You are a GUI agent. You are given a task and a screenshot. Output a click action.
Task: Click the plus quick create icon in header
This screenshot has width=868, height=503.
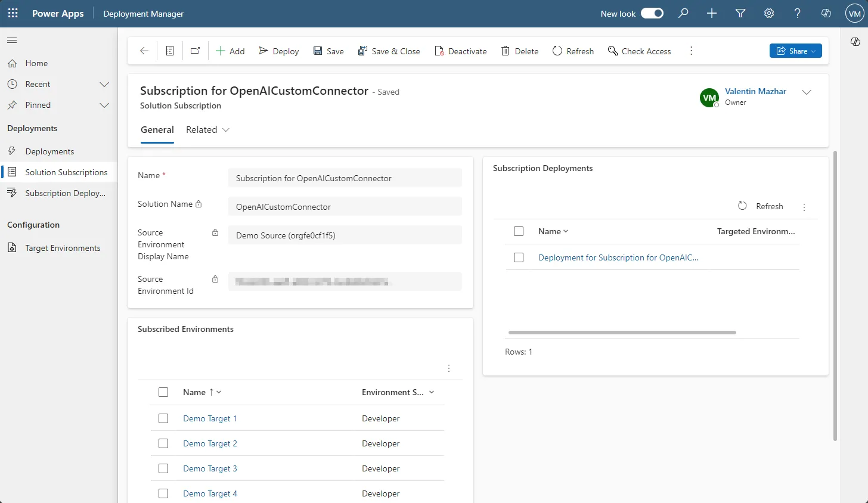click(712, 13)
